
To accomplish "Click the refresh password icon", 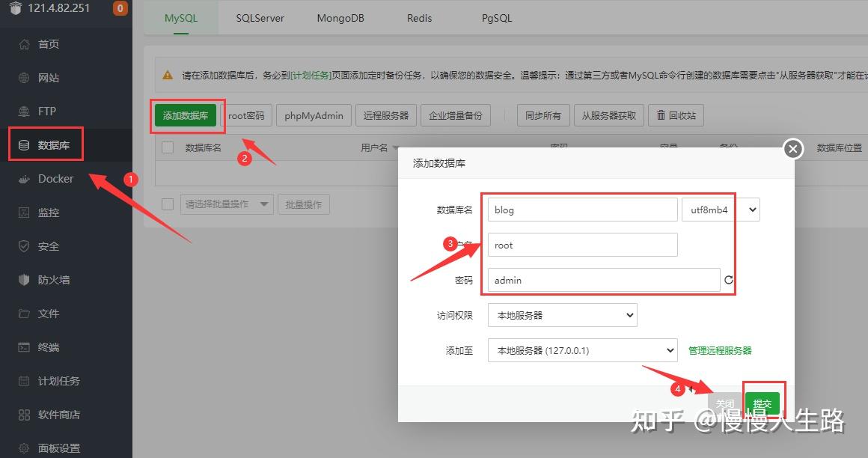I will [729, 280].
